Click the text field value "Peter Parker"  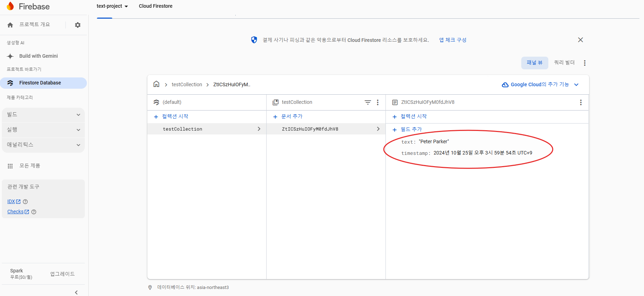tap(434, 142)
